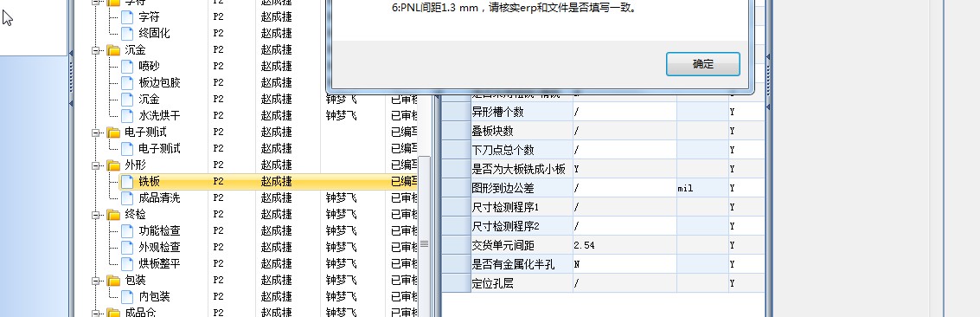
Task: Click value cell of 叠板块数 row
Action: (x=625, y=131)
